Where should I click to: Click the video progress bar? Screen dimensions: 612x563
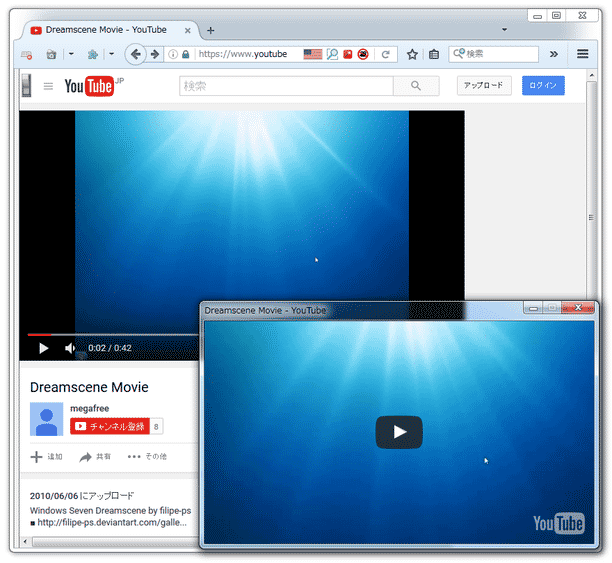tap(113, 335)
